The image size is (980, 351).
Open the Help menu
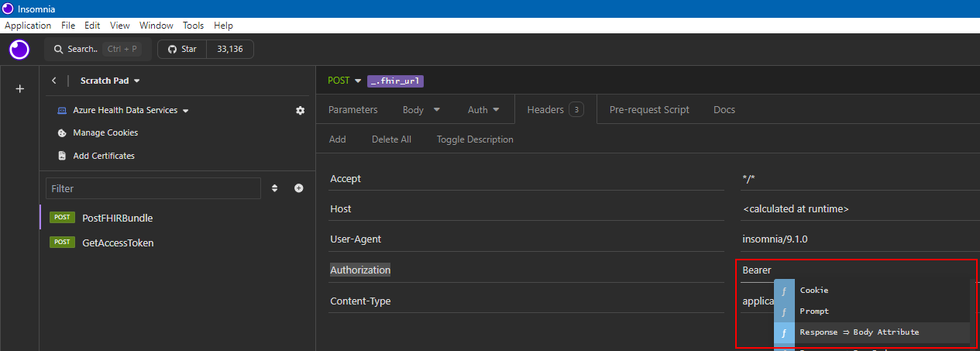click(x=223, y=26)
